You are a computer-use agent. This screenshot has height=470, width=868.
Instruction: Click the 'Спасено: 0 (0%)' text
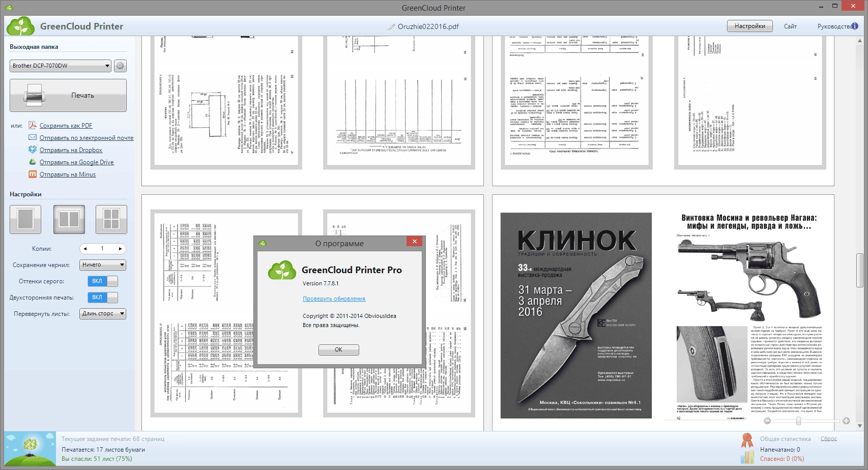[782, 459]
